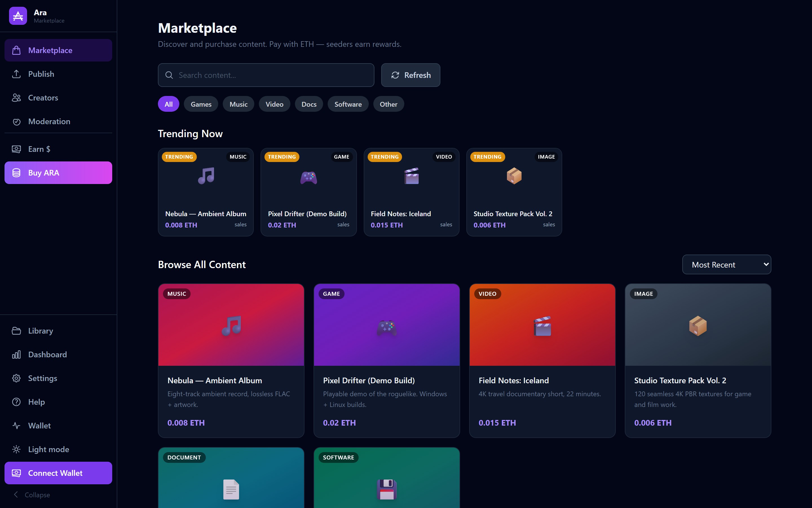The image size is (812, 508).
Task: Click clapperboard icon in trending Field Notes card
Action: 411,176
